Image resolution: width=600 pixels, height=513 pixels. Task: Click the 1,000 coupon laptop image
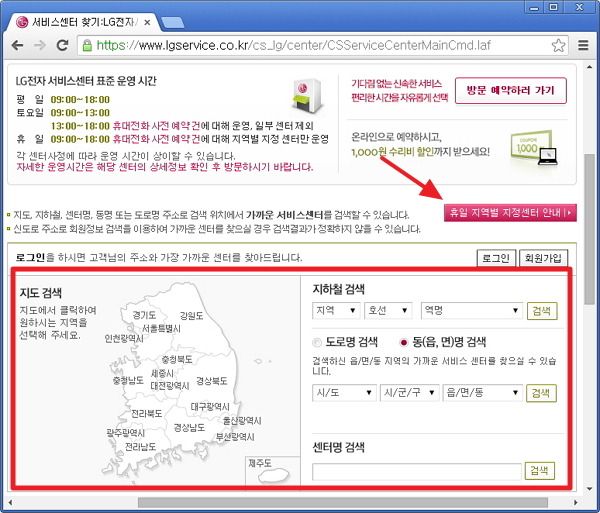click(534, 148)
